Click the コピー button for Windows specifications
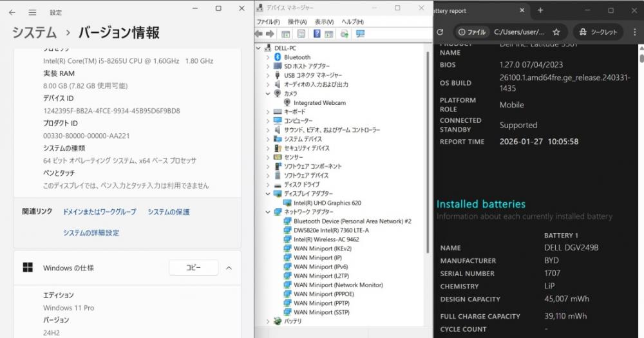Image resolution: width=644 pixels, height=338 pixels. coord(193,268)
